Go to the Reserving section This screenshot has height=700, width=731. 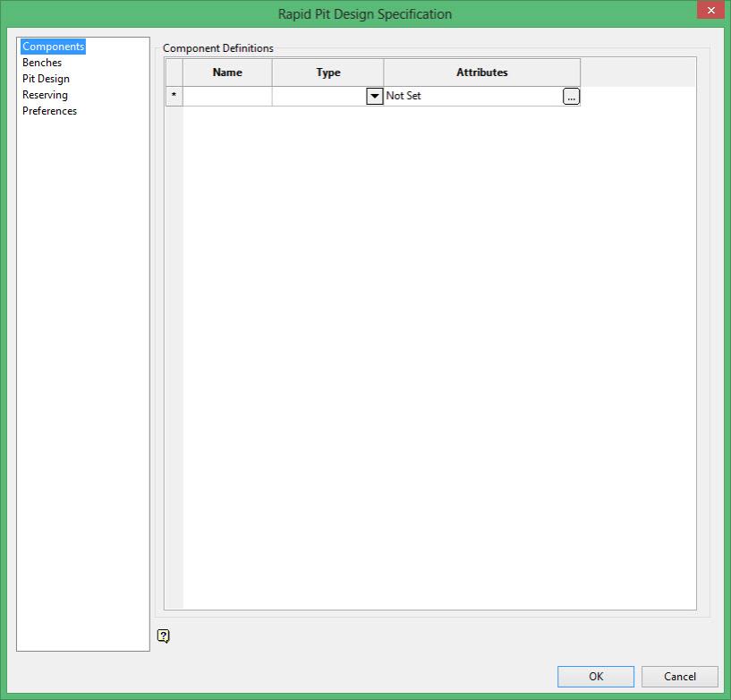pyautogui.click(x=45, y=95)
